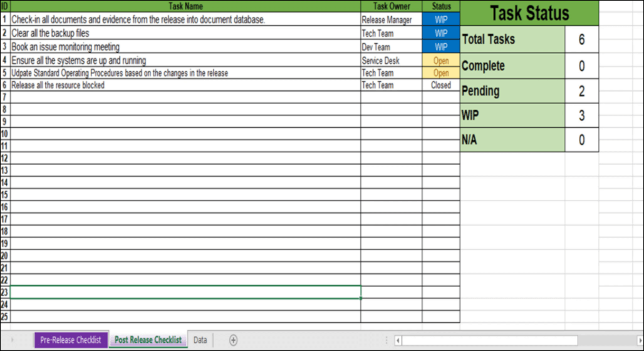Open the Data sheet tab
The height and width of the screenshot is (351, 644).
(200, 340)
